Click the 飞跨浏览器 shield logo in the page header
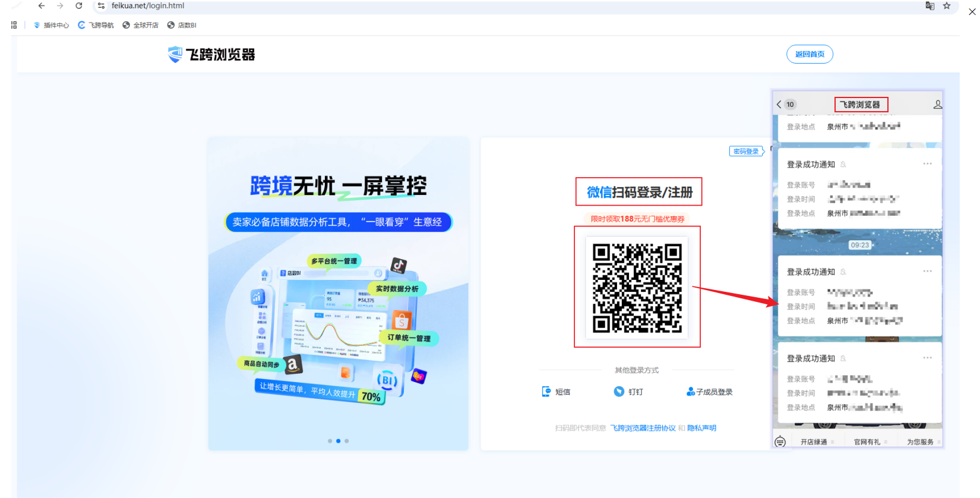The width and height of the screenshot is (980, 498). click(211, 55)
